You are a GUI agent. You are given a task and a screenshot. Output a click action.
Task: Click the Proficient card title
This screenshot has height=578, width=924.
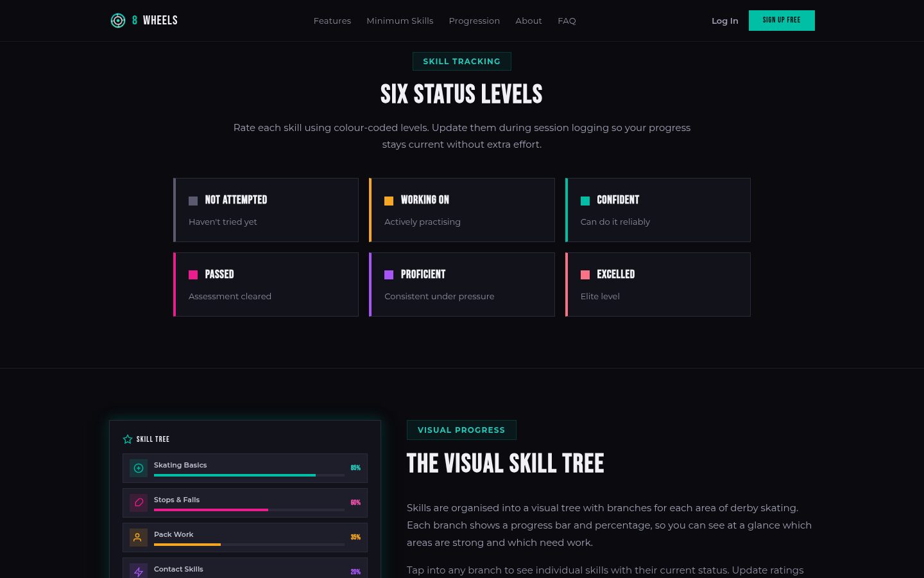point(423,274)
